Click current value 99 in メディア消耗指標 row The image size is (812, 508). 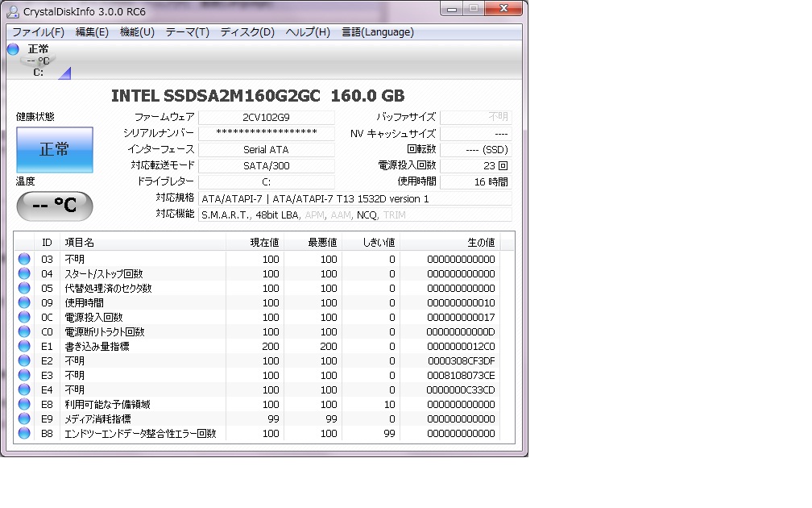point(273,418)
